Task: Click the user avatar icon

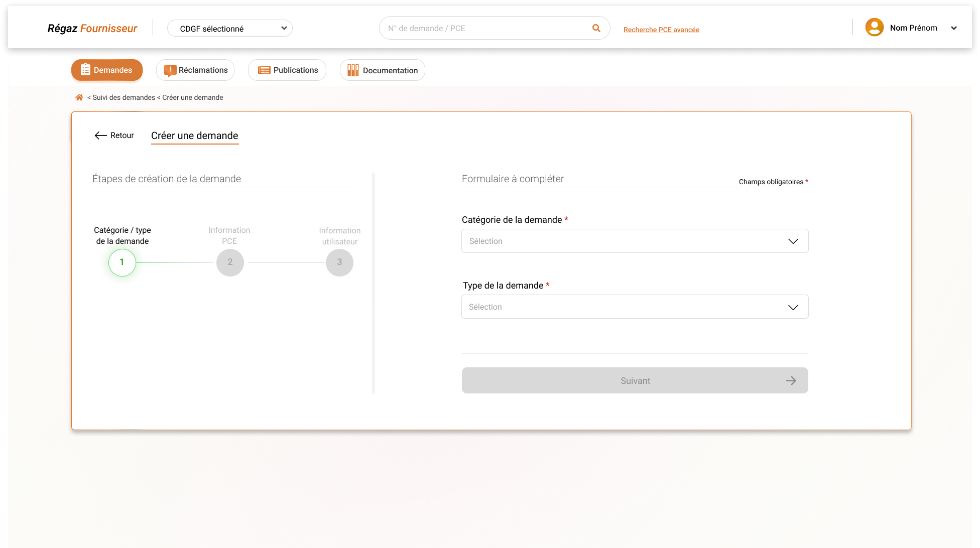Action: pos(874,28)
